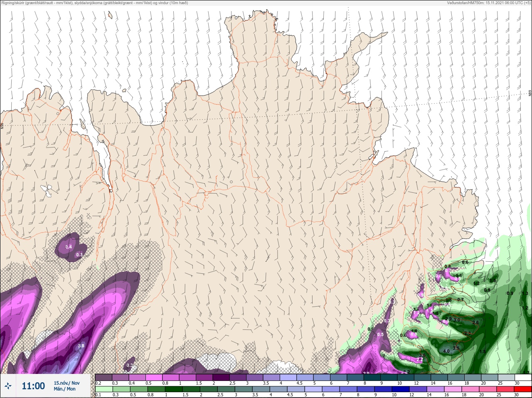Click the 0.4 value in the purple snow patch
Viewport: 532px width, 398px height.
point(69,247)
